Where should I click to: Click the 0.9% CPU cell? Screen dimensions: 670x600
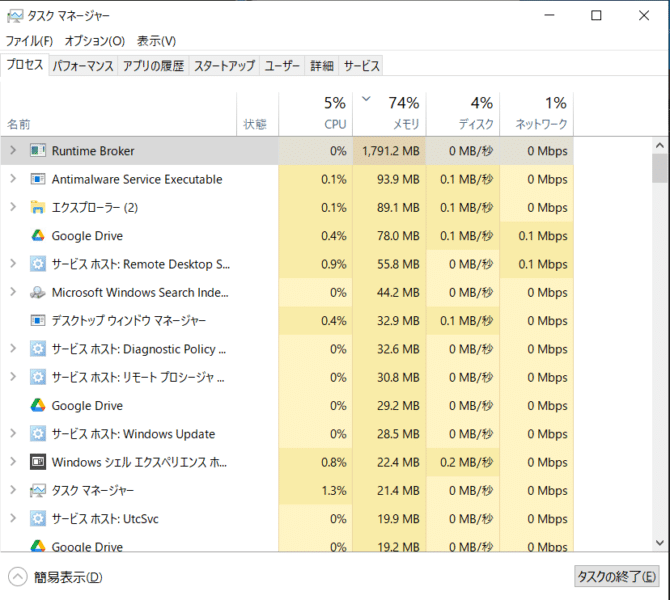[x=316, y=264]
